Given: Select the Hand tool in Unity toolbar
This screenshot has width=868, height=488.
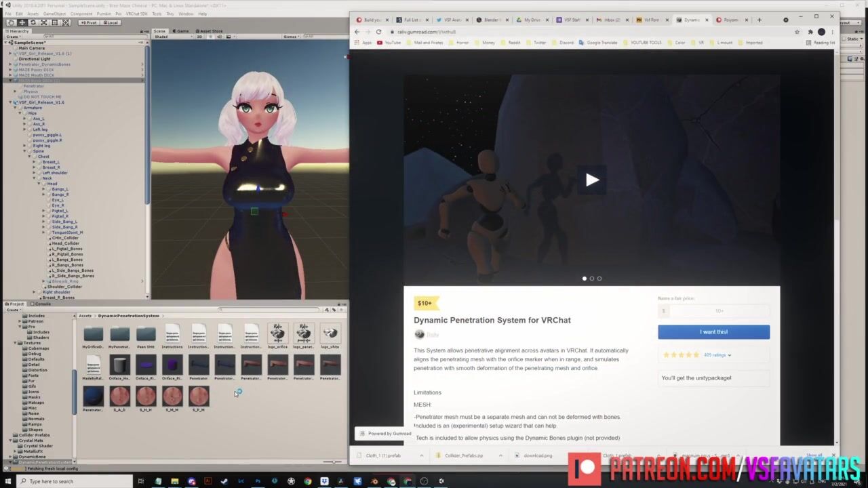Looking at the screenshot, I should tap(12, 22).
